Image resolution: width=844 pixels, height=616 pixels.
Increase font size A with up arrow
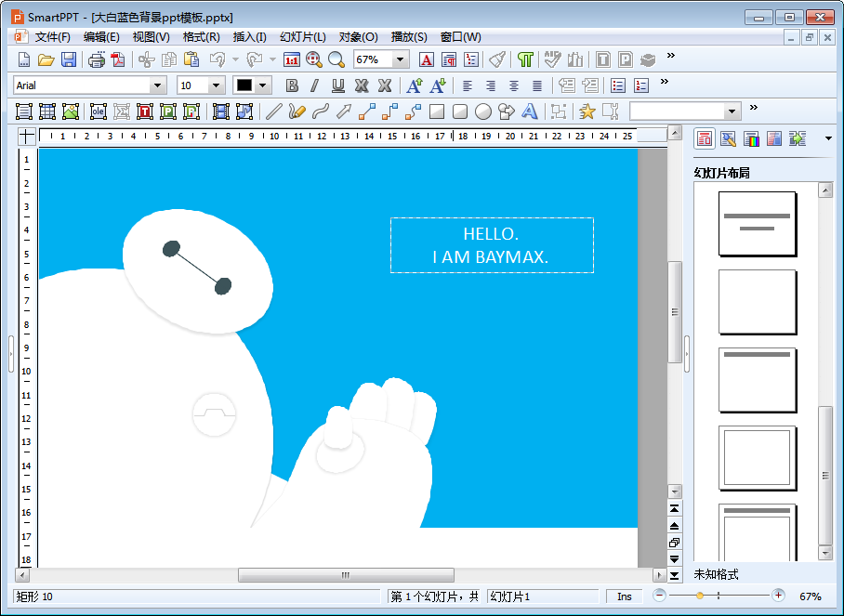(414, 85)
